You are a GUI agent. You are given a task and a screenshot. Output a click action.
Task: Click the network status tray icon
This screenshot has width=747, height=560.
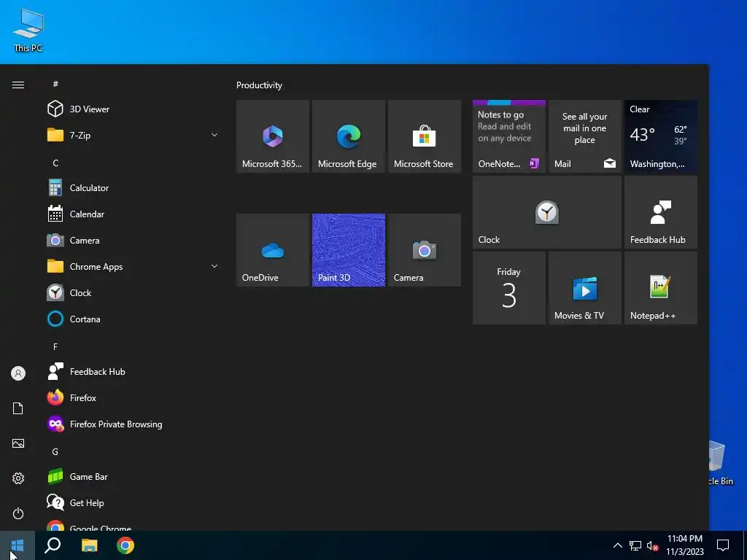(635, 545)
